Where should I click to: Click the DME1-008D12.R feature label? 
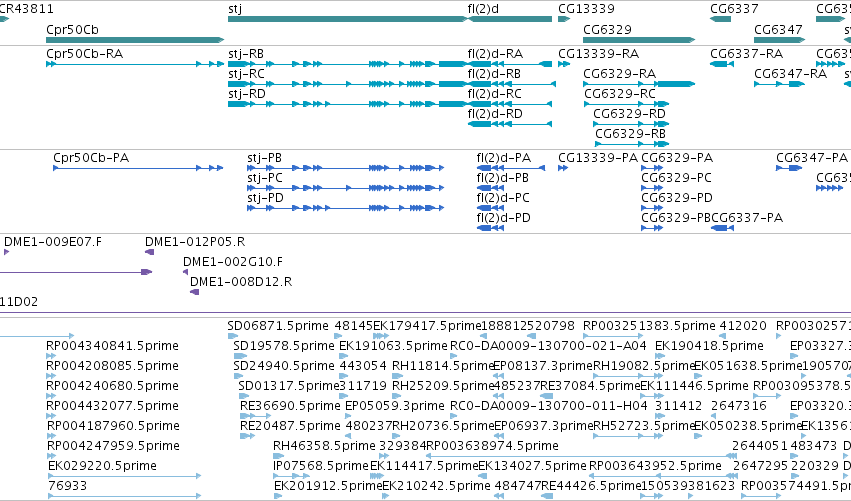pyautogui.click(x=241, y=282)
